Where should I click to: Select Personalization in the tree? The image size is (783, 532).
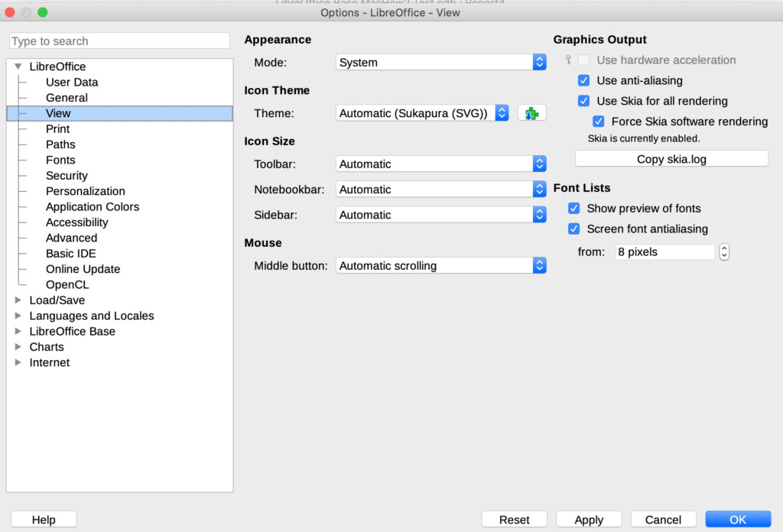[x=86, y=191]
